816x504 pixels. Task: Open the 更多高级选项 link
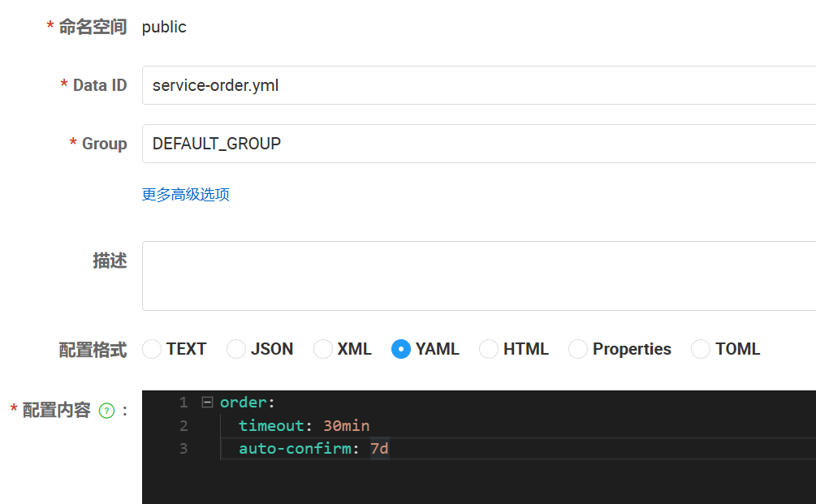tap(186, 195)
